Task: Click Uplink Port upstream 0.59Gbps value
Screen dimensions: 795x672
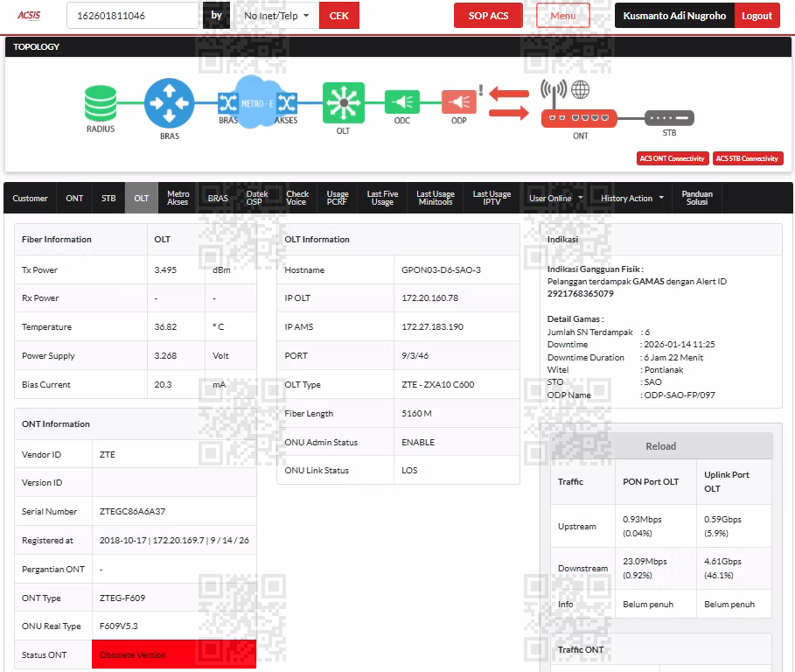Action: coord(723,520)
